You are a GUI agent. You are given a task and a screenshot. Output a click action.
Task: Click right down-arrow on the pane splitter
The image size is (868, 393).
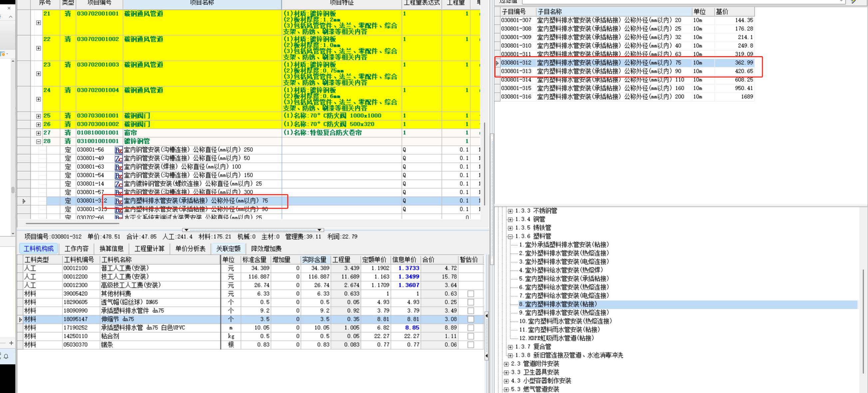(x=319, y=230)
